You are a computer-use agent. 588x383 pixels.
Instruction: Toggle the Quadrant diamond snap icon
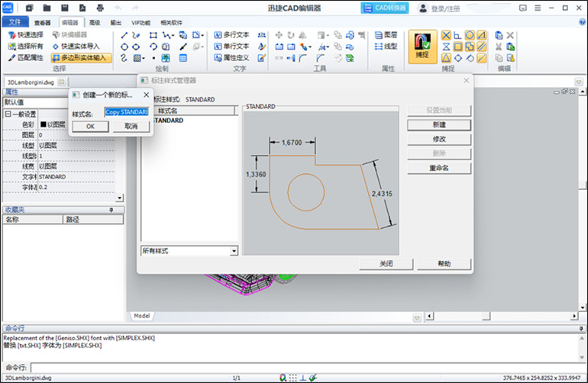[458, 58]
